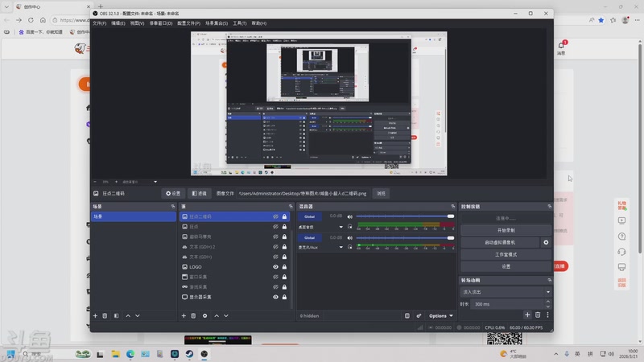Remove the selected source with the trash icon
The height and width of the screenshot is (362, 644).
coord(193,315)
